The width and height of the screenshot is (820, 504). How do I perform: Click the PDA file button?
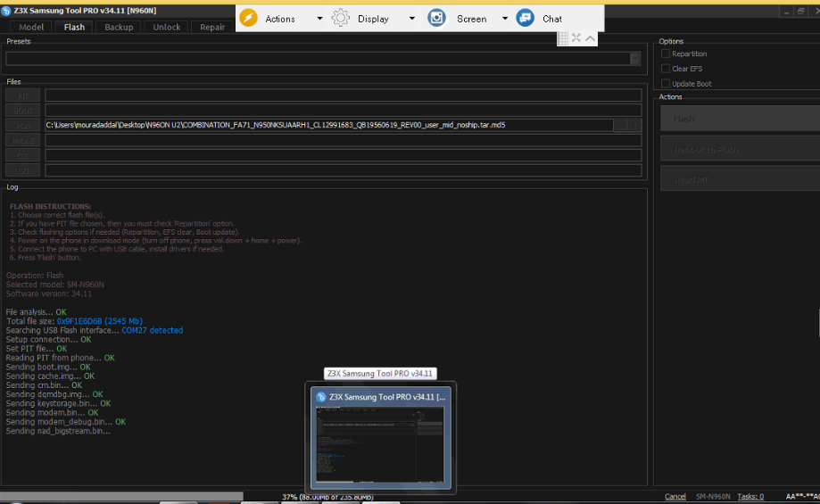pos(23,126)
